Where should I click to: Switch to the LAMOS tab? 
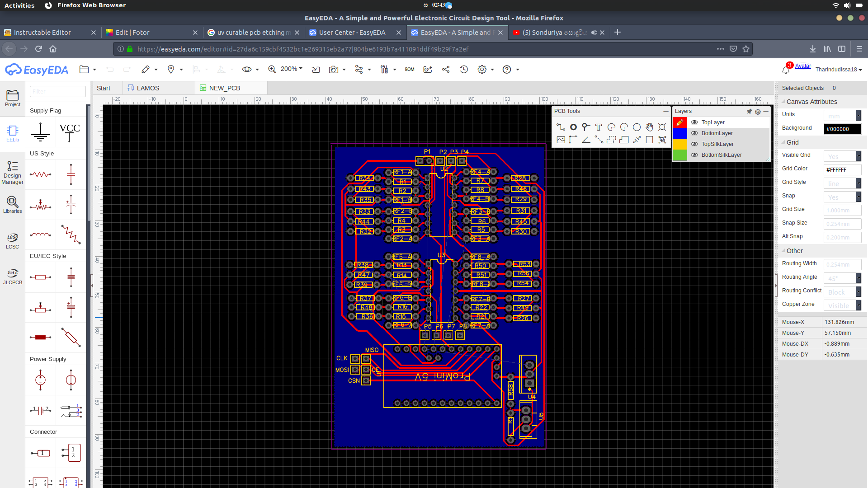[x=148, y=88]
